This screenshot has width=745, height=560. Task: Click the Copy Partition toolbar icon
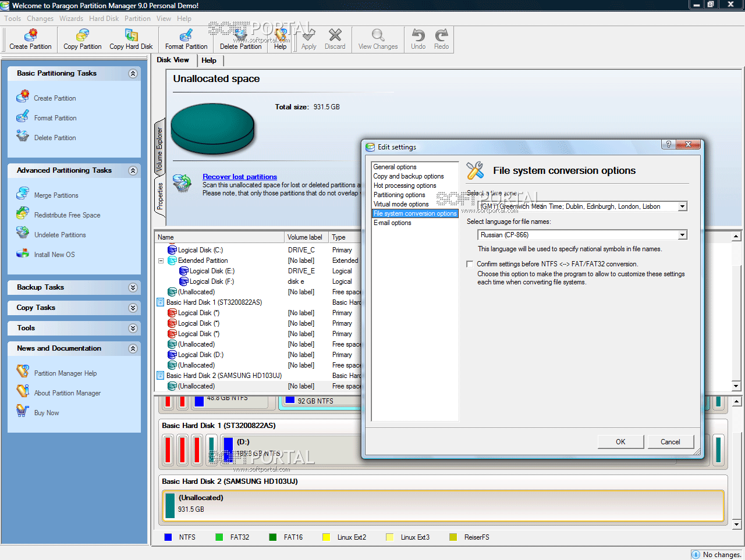click(82, 35)
